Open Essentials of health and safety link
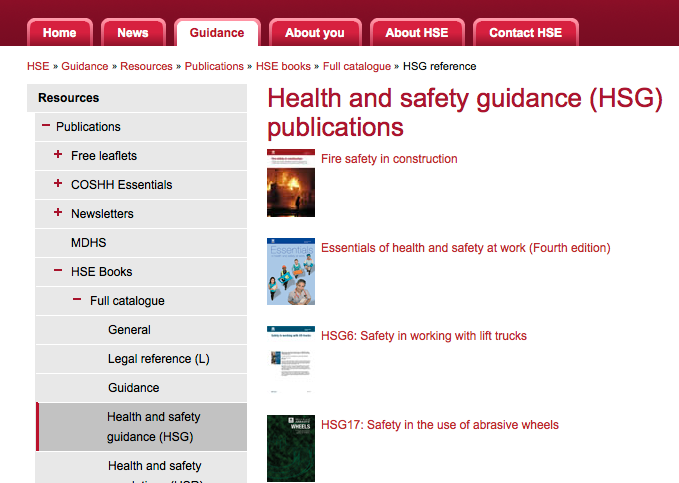 [x=466, y=248]
